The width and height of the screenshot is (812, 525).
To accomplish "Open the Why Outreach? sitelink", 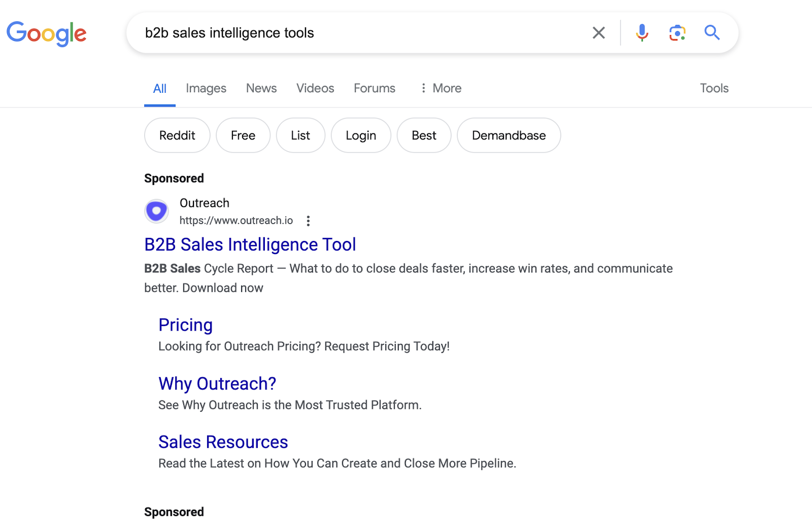I will tap(217, 383).
